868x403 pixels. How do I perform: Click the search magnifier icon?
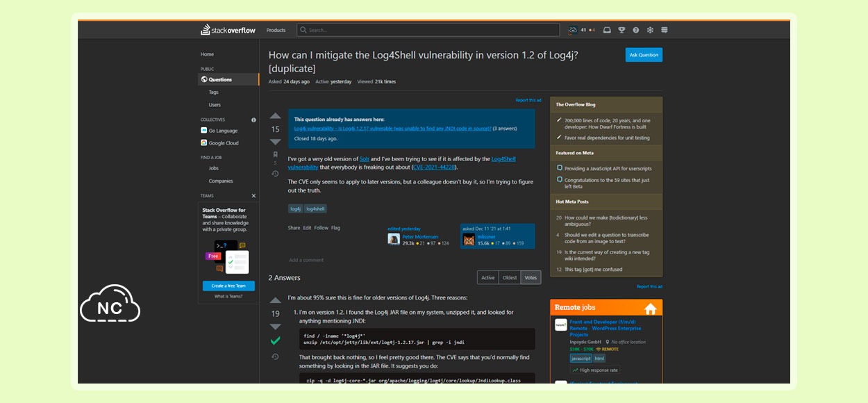click(303, 30)
